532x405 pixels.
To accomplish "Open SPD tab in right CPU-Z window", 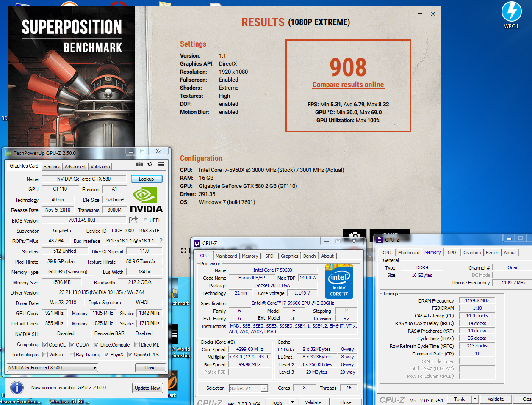I will (x=452, y=253).
